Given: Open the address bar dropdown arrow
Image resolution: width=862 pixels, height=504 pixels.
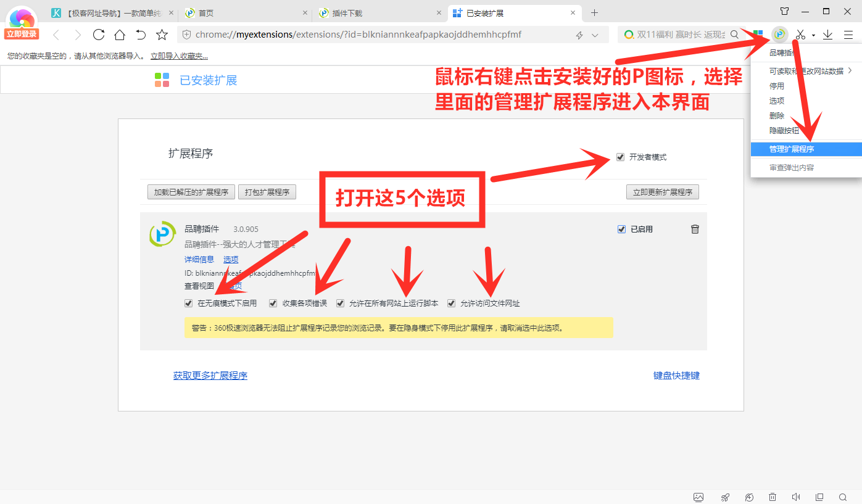Looking at the screenshot, I should [594, 35].
